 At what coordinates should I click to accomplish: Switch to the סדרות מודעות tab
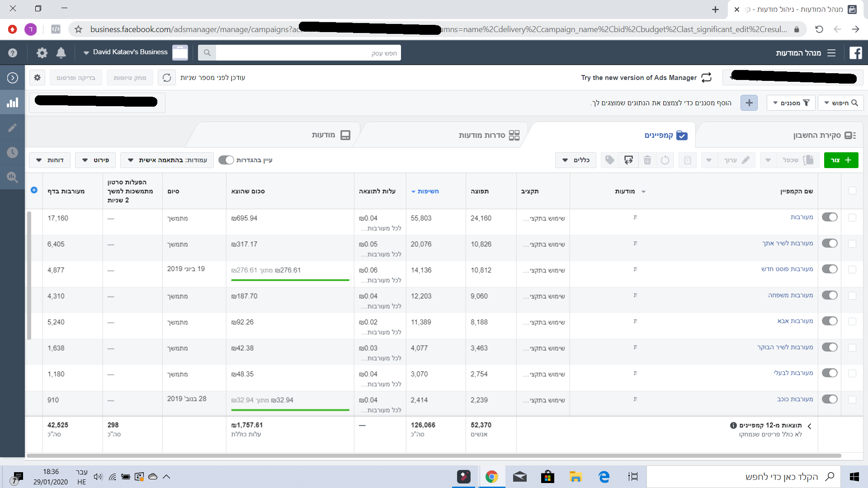click(x=489, y=135)
